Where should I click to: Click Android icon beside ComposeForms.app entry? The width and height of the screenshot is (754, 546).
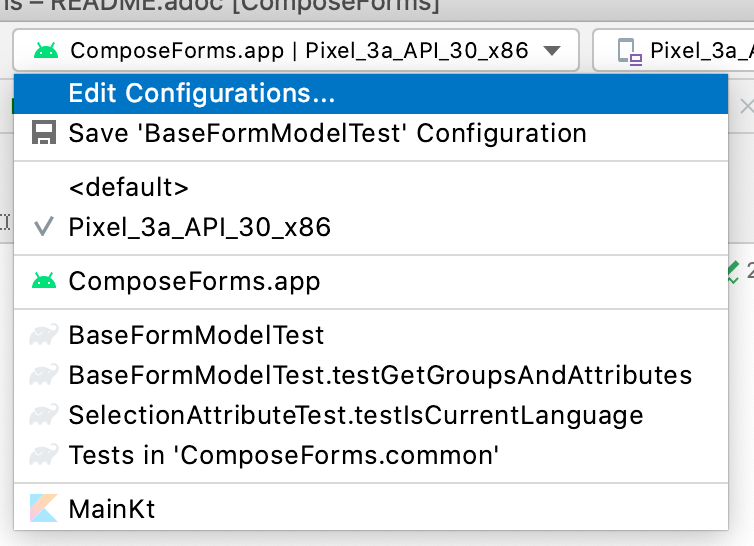pyautogui.click(x=44, y=281)
